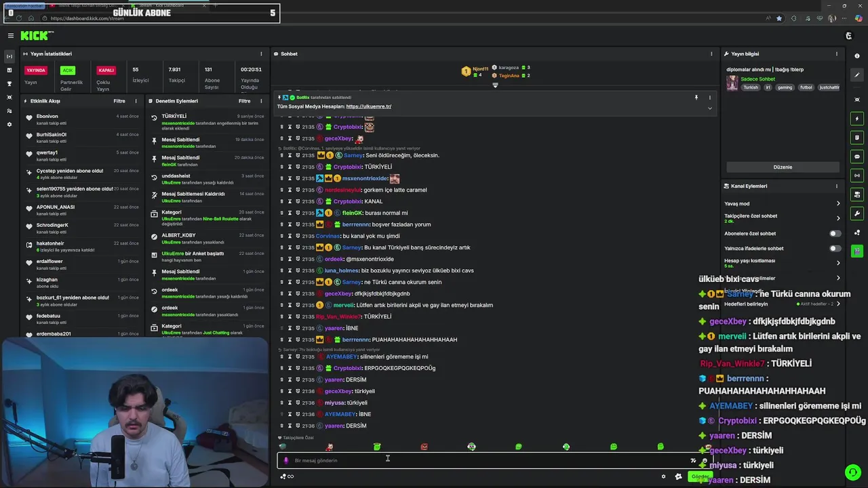Click the top-right Kick profile icon
The image size is (868, 488).
pos(848,35)
